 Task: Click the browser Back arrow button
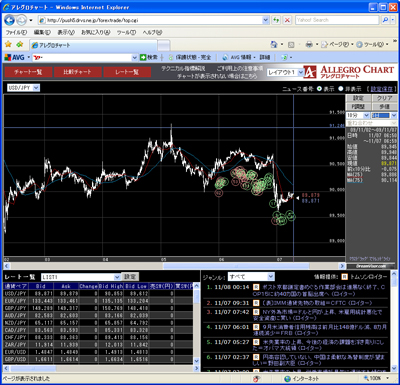tap(9, 20)
